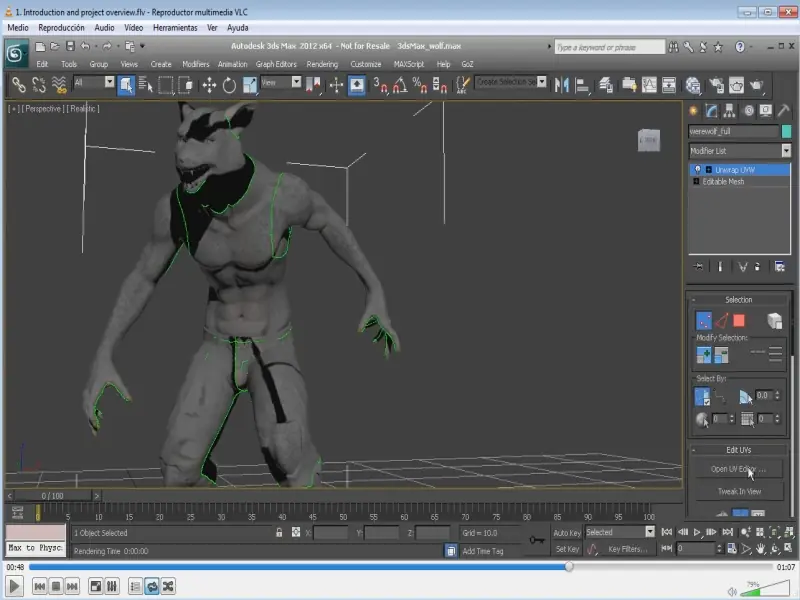Viewport: 800px width, 600px height.
Task: Toggle the Percent Snap button
Action: pos(419,85)
